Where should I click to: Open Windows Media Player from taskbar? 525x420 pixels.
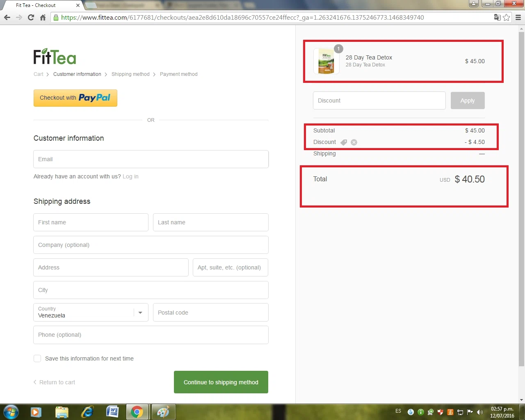click(36, 412)
